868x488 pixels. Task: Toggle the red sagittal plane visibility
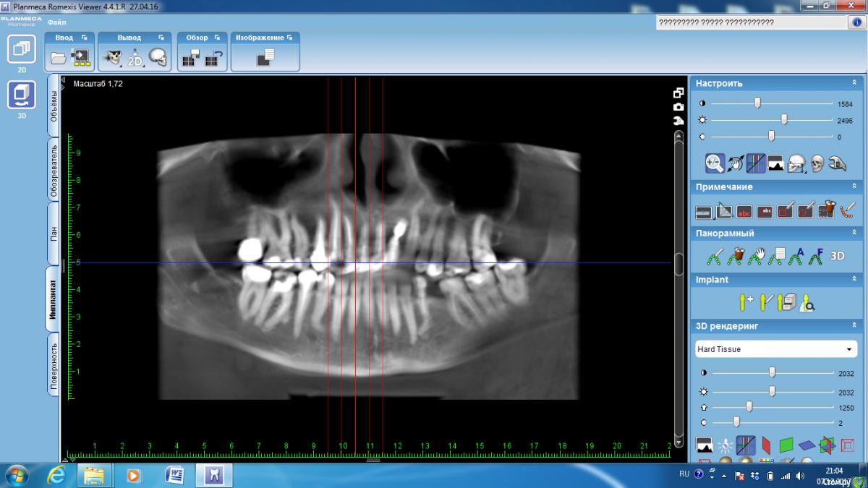(766, 445)
